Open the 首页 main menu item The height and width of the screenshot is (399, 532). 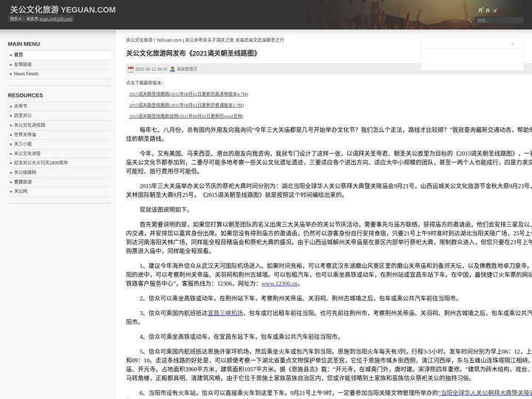(59, 55)
